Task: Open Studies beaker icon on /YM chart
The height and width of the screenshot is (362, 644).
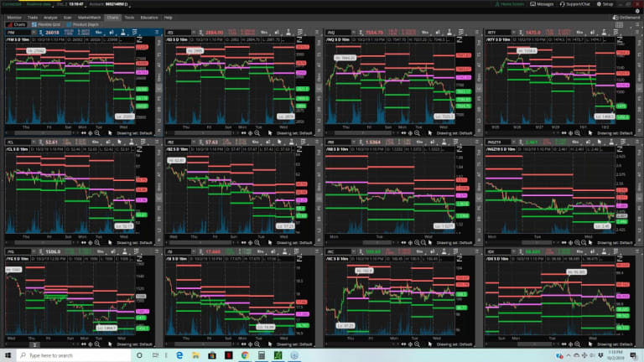Action: click(x=122, y=33)
